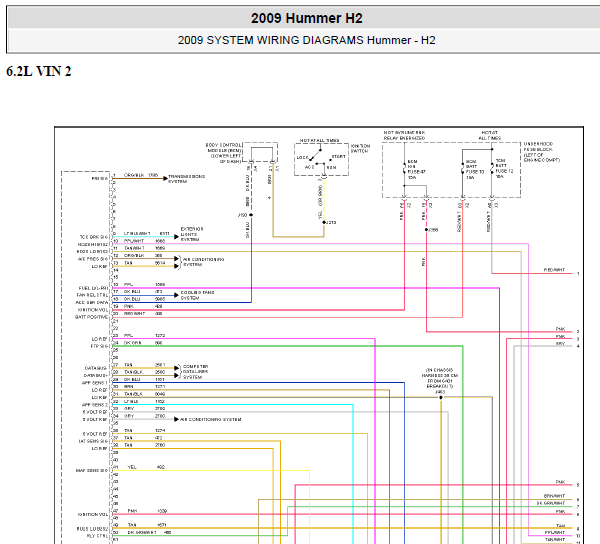Click the 'TRANSMISSIONS SYSTEM' reference label
The height and width of the screenshot is (544, 600).
(187, 179)
